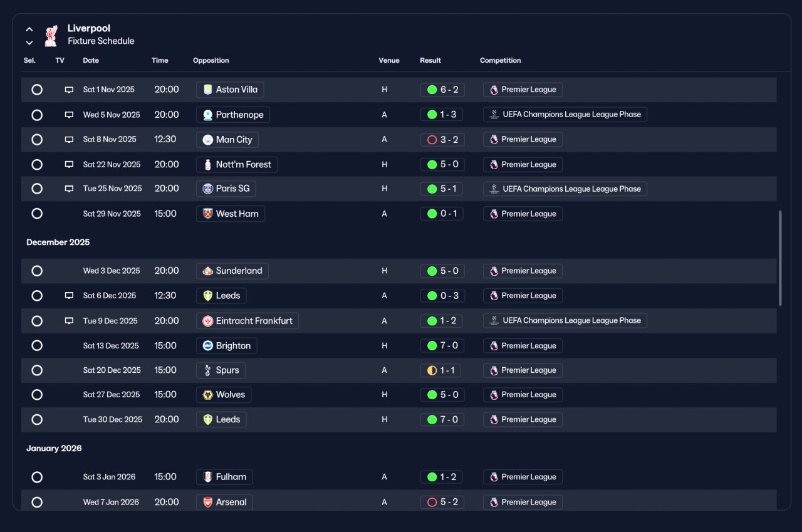Click the TV icon for Aston Villa match

tap(69, 90)
